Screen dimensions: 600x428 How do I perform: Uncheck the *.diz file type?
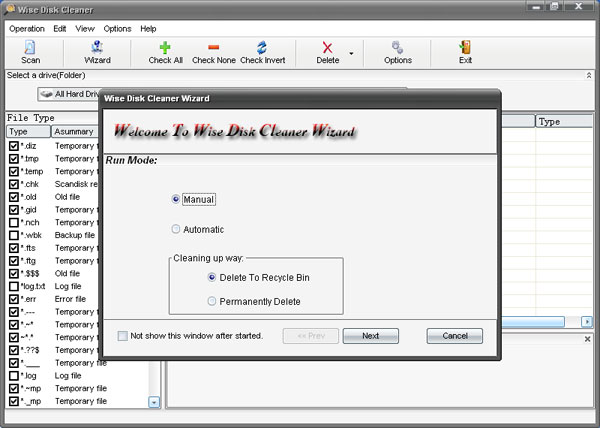click(14, 146)
